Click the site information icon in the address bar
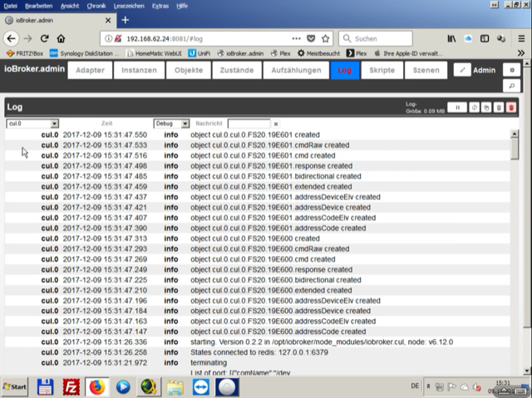Screen dimensions: 532x398 108,39
